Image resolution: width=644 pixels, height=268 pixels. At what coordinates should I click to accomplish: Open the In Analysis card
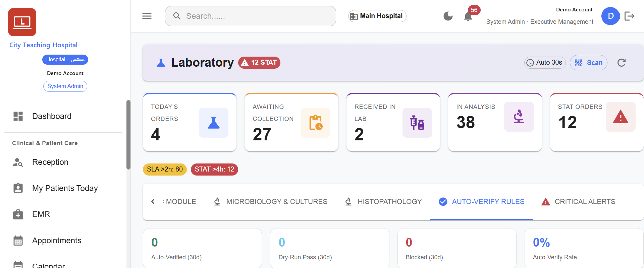coord(495,122)
